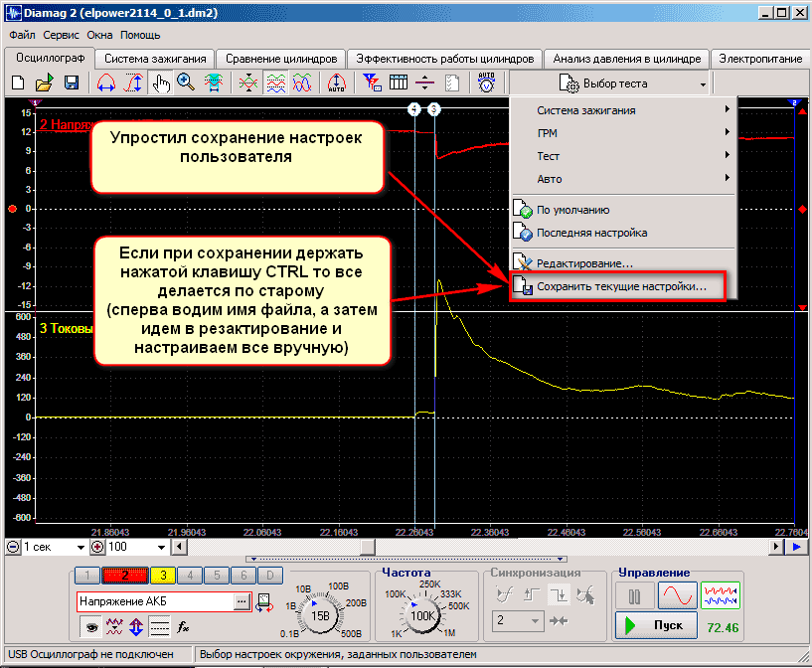Open the Выбор теста dropdown

609,83
